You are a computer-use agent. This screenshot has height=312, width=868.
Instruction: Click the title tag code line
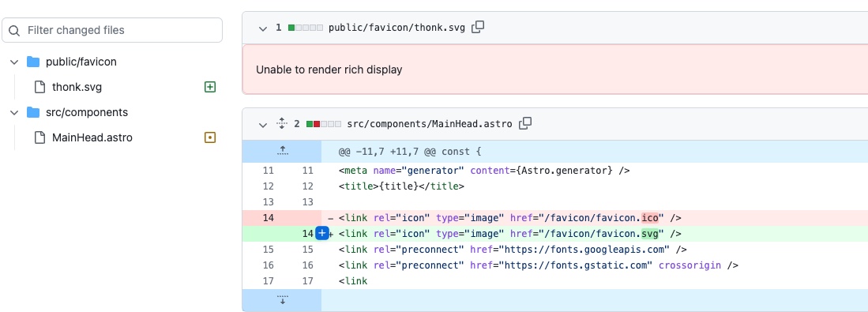(x=401, y=186)
